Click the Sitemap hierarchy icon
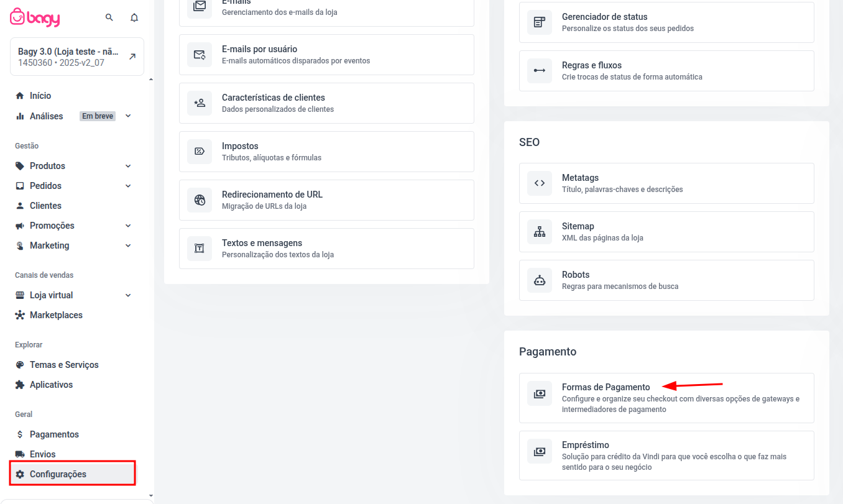The height and width of the screenshot is (504, 843). click(x=539, y=232)
